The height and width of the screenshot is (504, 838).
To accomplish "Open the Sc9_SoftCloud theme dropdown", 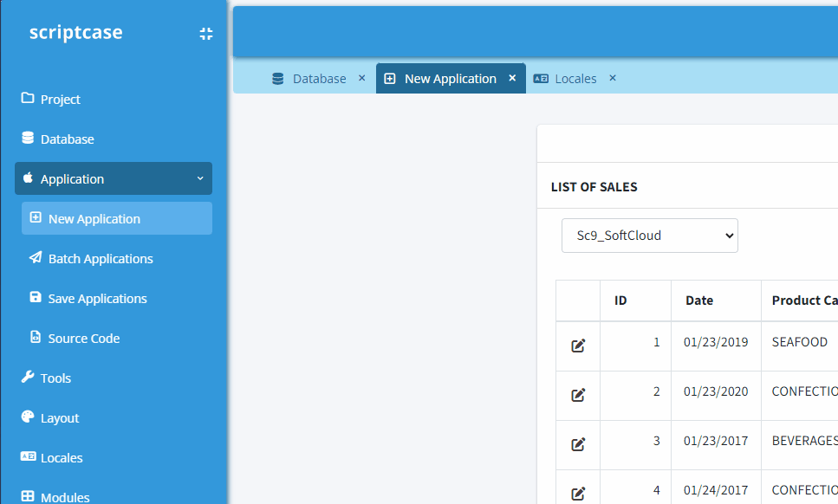I will coord(650,236).
